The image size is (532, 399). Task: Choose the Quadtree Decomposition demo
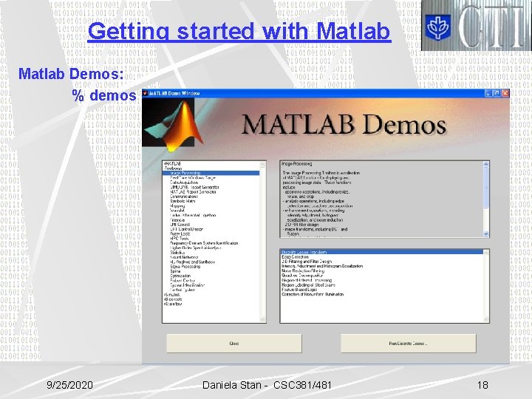301,276
